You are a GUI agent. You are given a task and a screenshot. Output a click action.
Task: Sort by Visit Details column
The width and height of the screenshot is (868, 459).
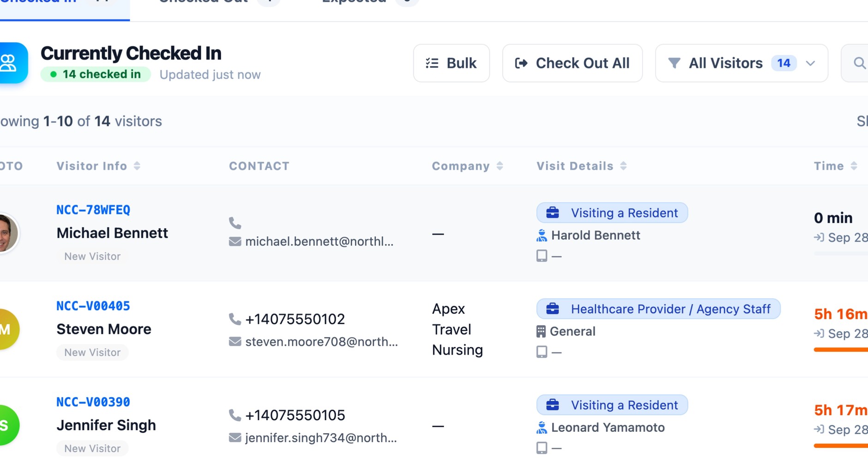[x=582, y=166]
